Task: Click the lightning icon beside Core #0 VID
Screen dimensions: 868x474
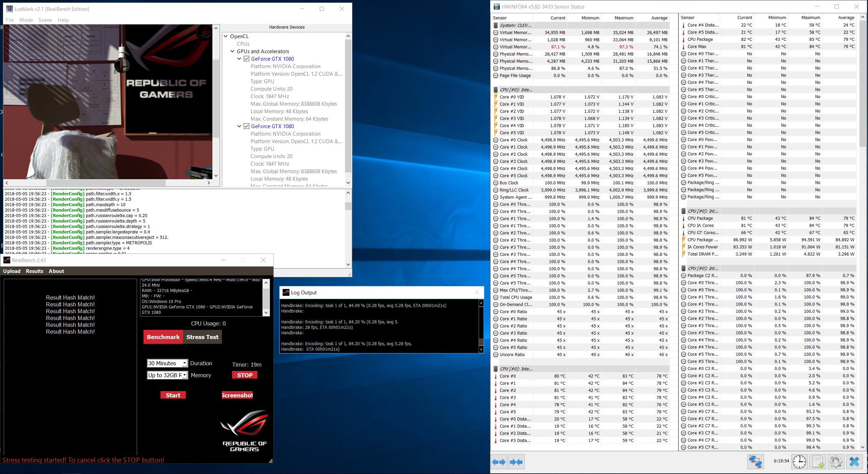Action: [x=496, y=97]
